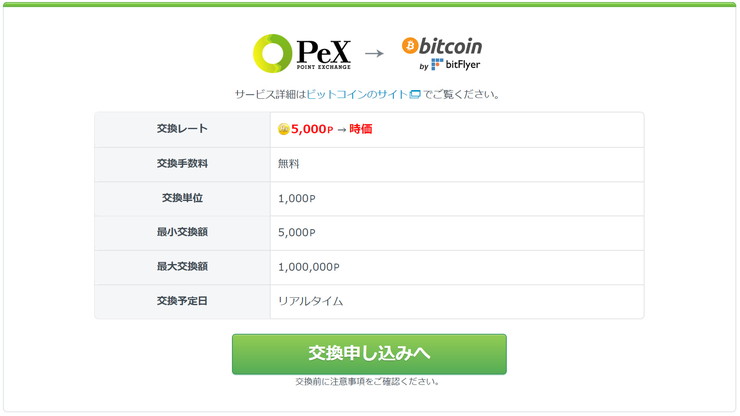Click the 交換申し込みへ green button

pyautogui.click(x=369, y=354)
